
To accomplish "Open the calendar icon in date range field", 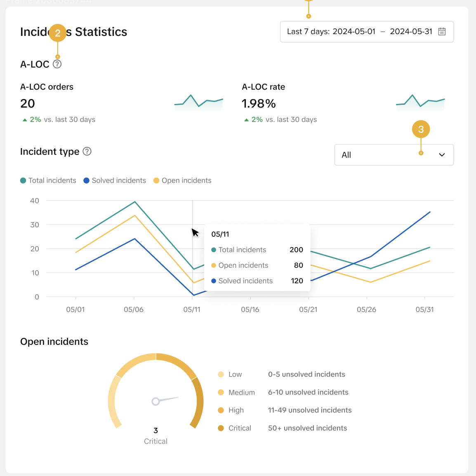I will pyautogui.click(x=442, y=32).
